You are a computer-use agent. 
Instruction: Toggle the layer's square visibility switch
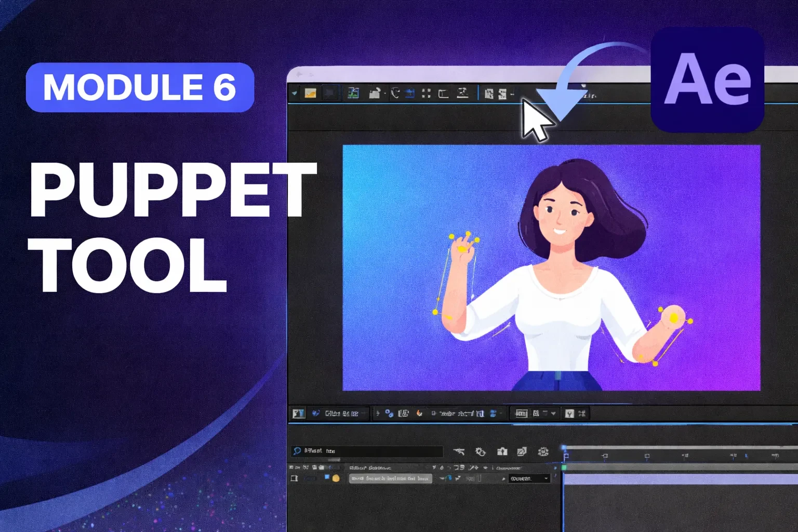[x=294, y=478]
